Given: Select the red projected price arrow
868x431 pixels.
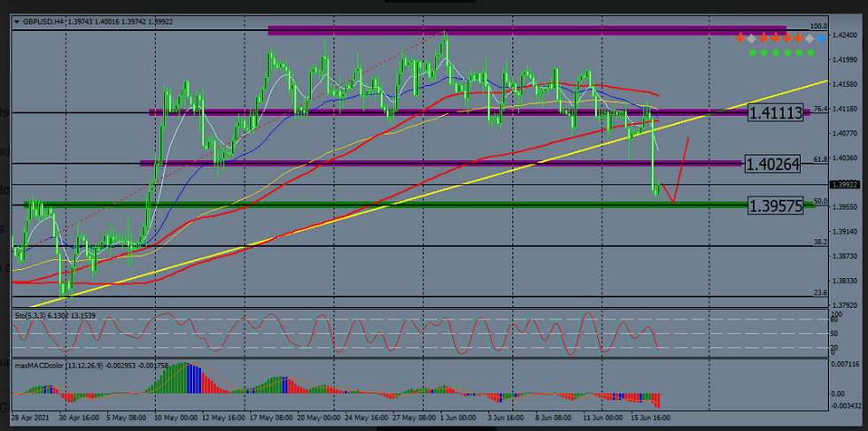Looking at the screenshot, I should (x=679, y=173).
